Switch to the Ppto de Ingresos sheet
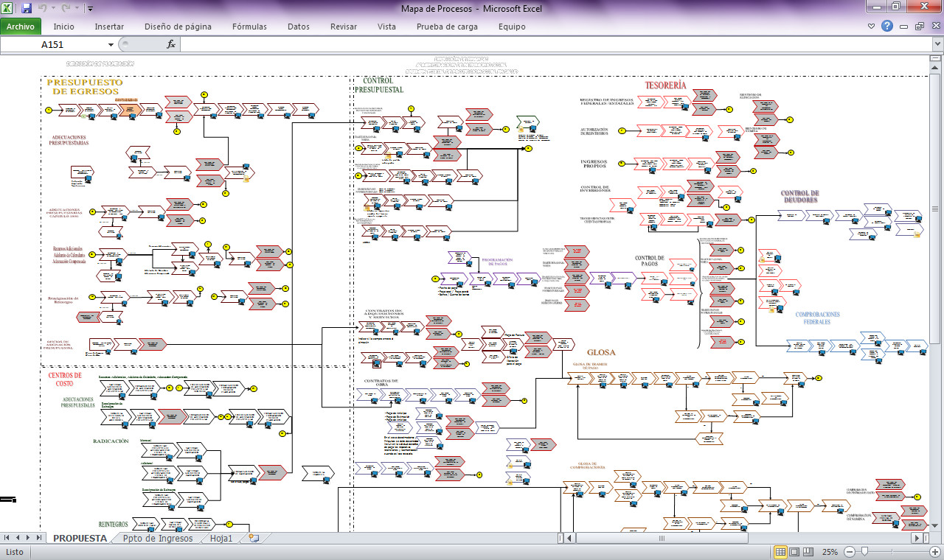 pos(157,539)
